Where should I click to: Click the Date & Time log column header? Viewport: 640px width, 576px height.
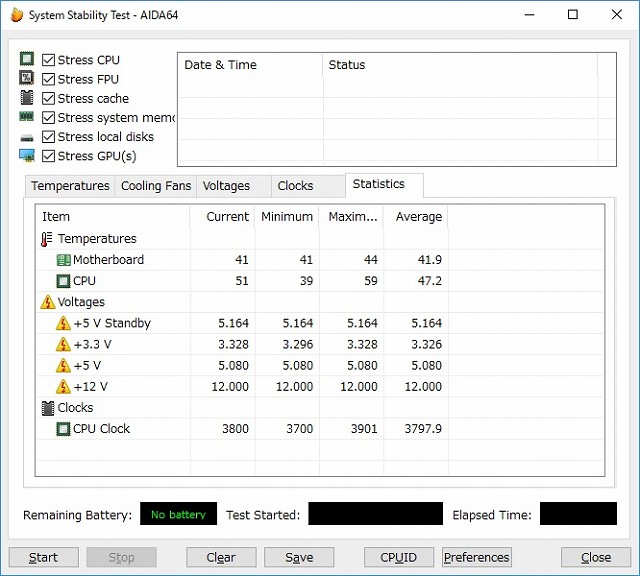[251, 65]
